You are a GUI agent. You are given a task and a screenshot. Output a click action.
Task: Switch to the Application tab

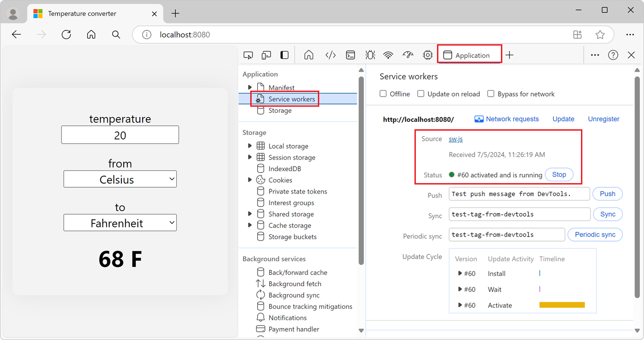(x=469, y=55)
